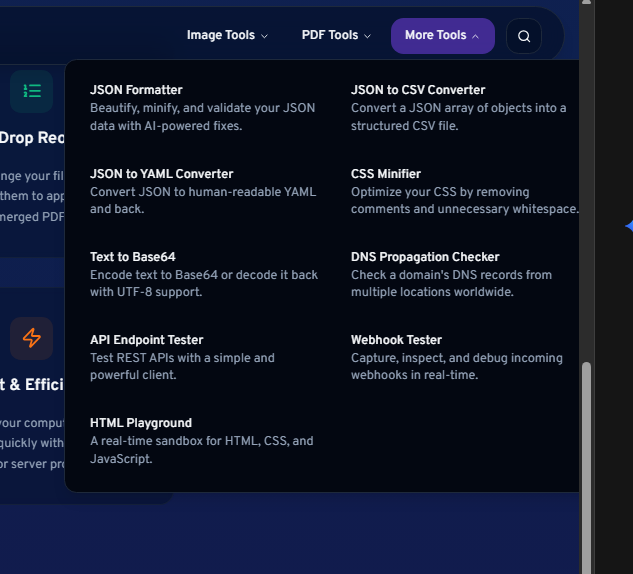This screenshot has height=574, width=633.
Task: Click 'Test REST APIs' description text
Action: [x=182, y=366]
